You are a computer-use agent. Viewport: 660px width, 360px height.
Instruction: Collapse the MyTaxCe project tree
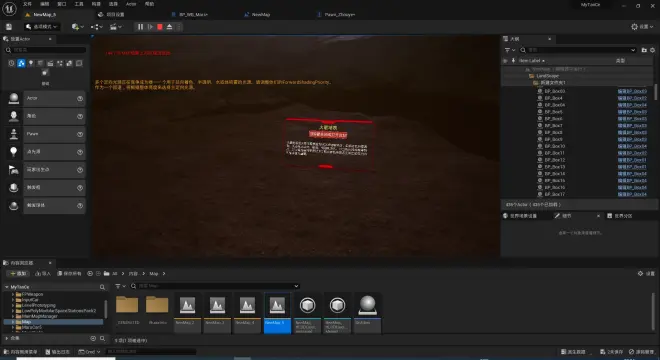point(7,287)
